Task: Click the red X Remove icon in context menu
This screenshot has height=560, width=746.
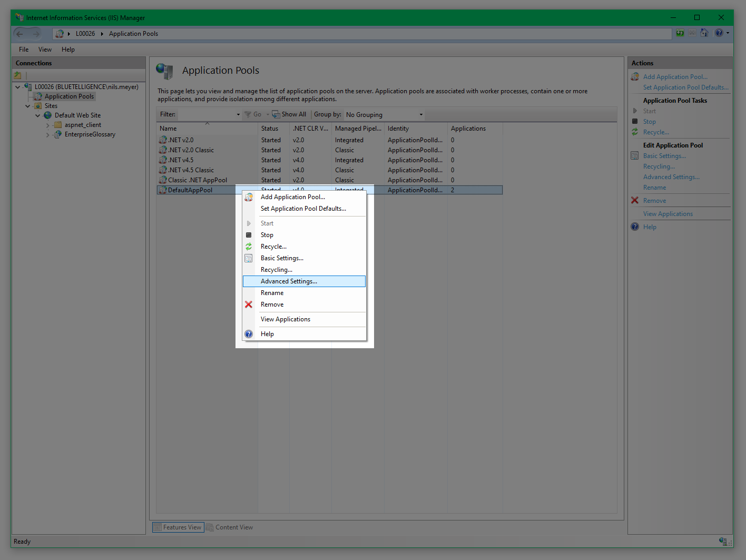Action: 249,304
